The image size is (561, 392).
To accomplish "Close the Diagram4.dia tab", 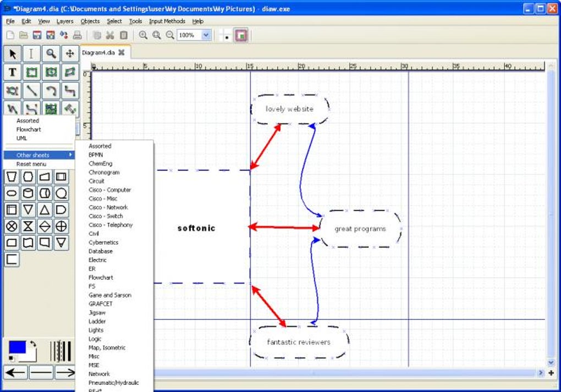I will pos(122,53).
